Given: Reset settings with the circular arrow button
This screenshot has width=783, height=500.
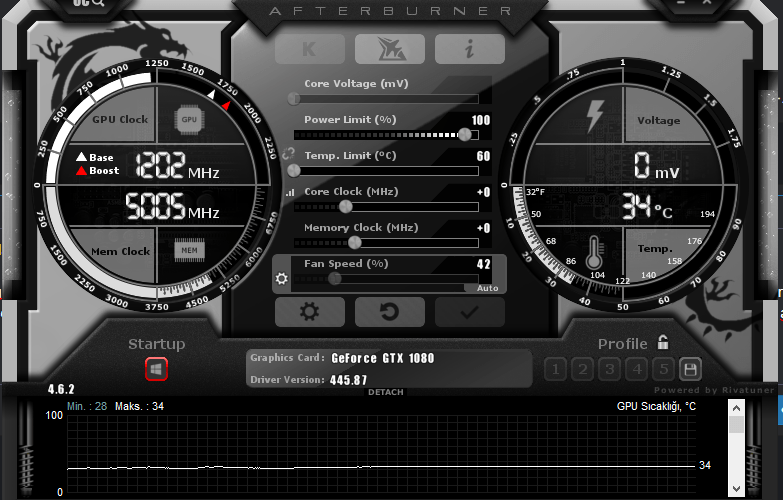Looking at the screenshot, I should coord(390,312).
